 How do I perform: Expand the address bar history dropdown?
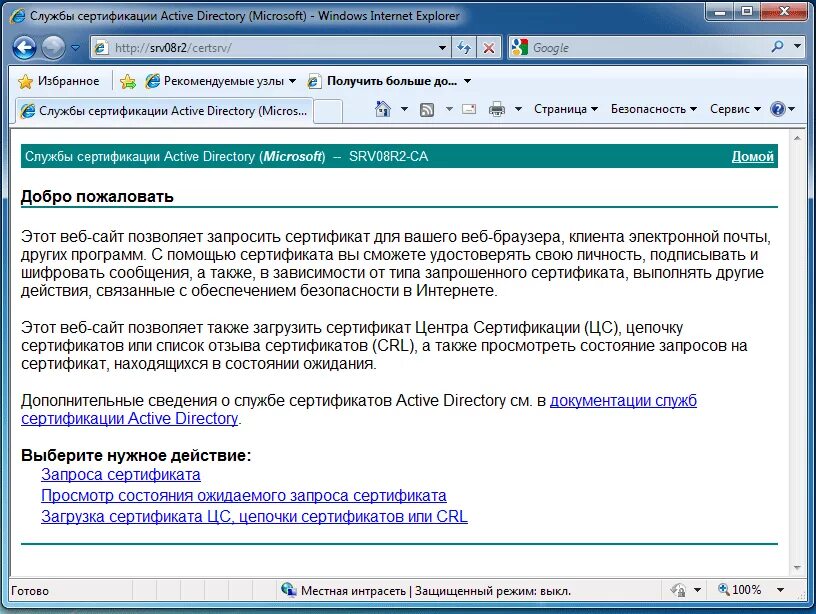[x=442, y=48]
